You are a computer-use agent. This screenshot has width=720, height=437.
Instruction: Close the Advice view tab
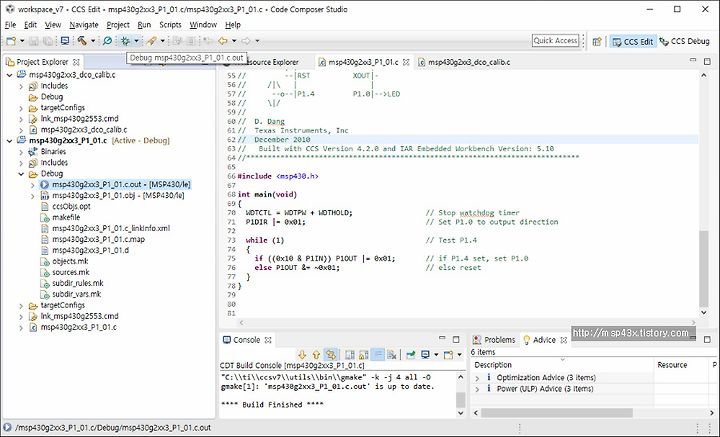[563, 340]
